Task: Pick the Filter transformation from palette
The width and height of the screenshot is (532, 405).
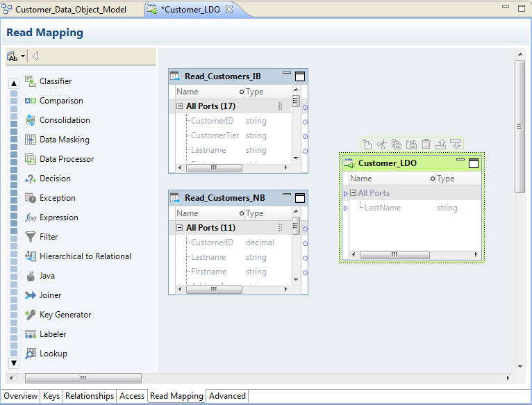Action: tap(31, 237)
